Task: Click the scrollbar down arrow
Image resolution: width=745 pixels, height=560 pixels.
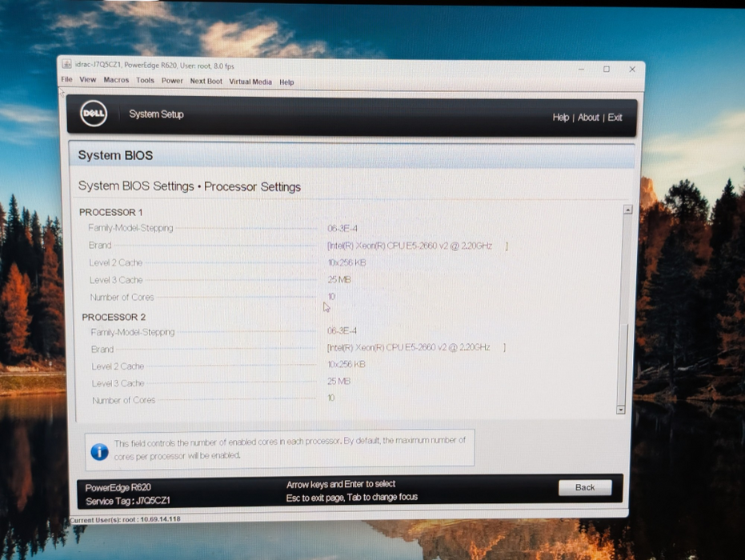Action: coord(620,410)
